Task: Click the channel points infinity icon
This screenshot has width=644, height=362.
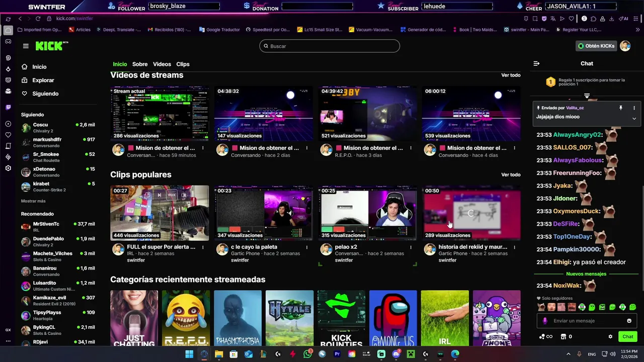Action: tap(546, 336)
